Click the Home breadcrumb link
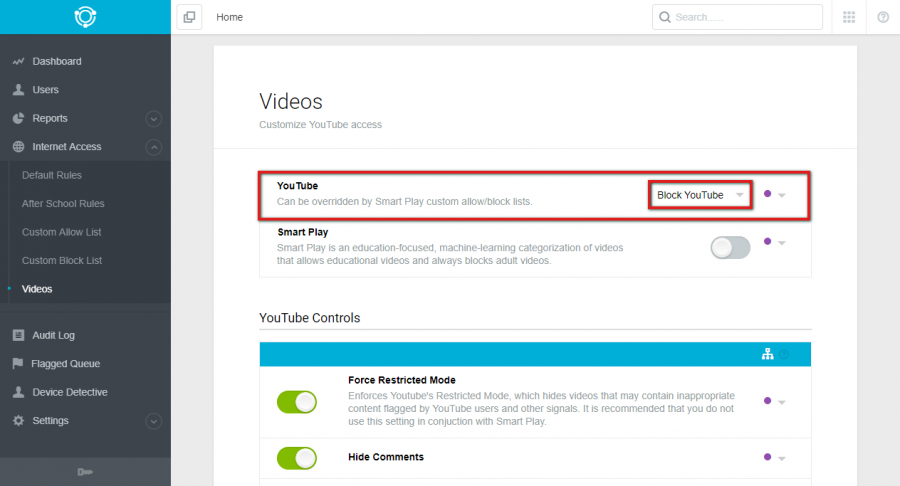 [229, 17]
